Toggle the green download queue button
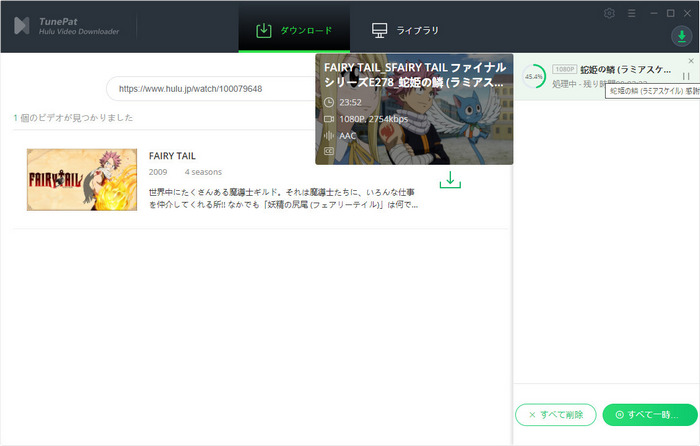 click(682, 36)
